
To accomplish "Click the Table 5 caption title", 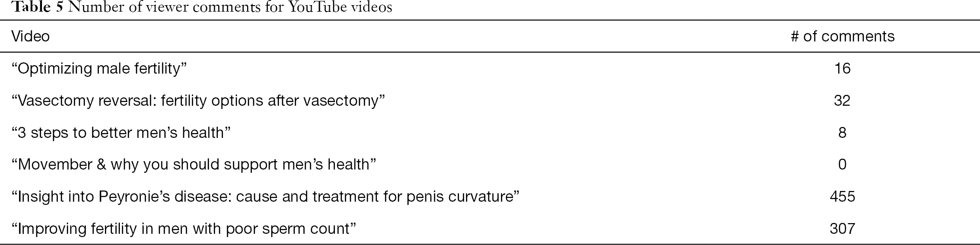I will tap(202, 8).
